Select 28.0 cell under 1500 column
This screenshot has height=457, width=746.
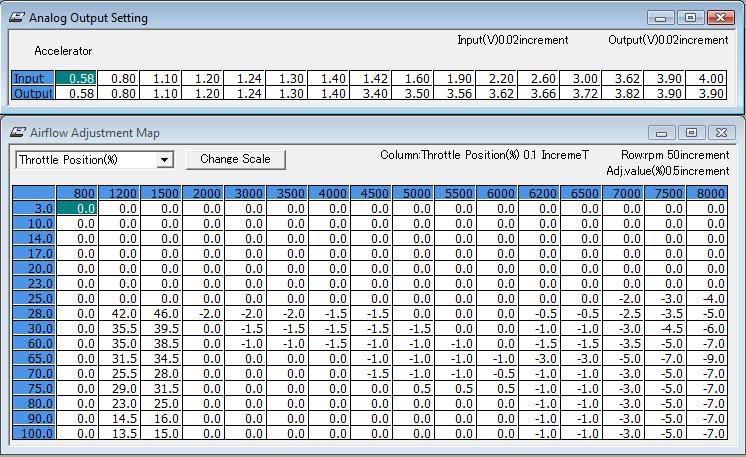pyautogui.click(x=161, y=373)
